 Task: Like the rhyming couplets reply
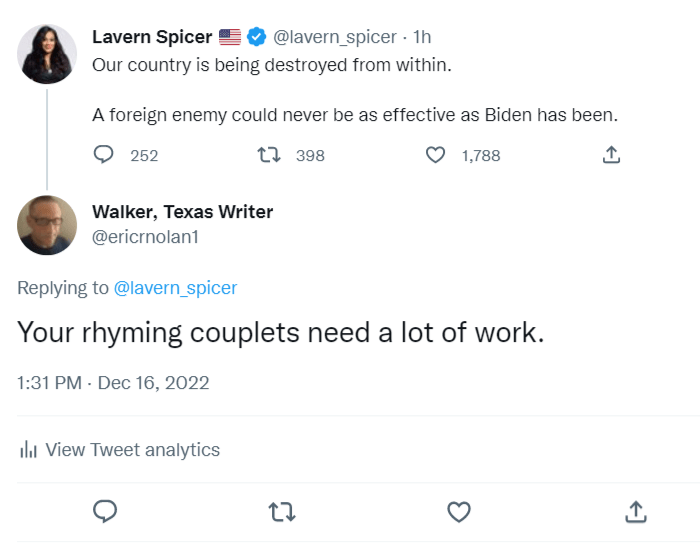tap(458, 511)
